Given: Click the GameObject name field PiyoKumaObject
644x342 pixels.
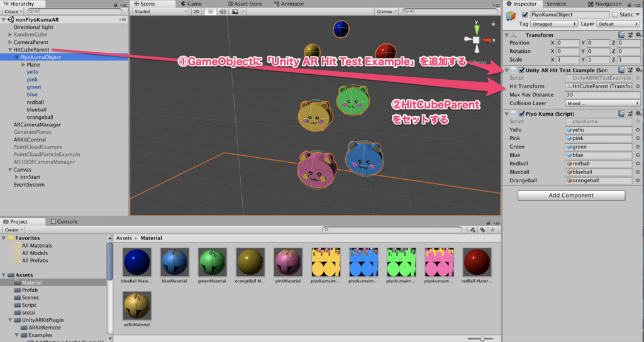Looking at the screenshot, I should 569,15.
